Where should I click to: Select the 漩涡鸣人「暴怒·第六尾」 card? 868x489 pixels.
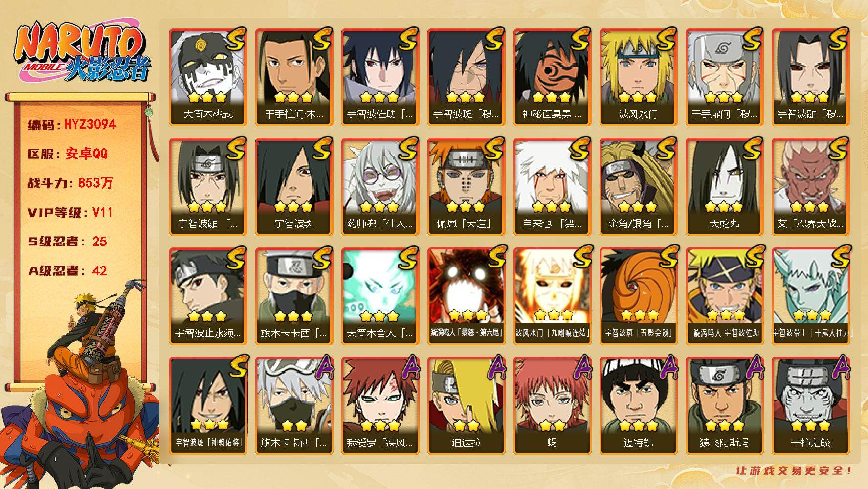point(466,296)
